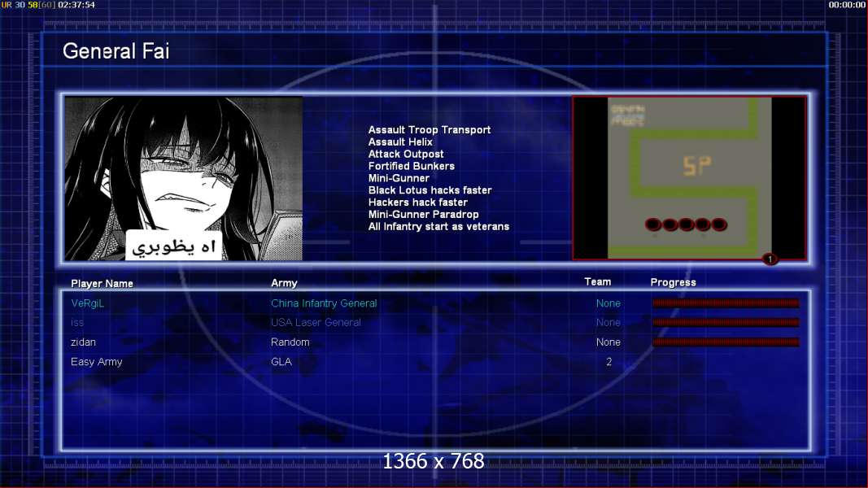This screenshot has height=488, width=868.
Task: Click the Army column header
Action: (284, 283)
